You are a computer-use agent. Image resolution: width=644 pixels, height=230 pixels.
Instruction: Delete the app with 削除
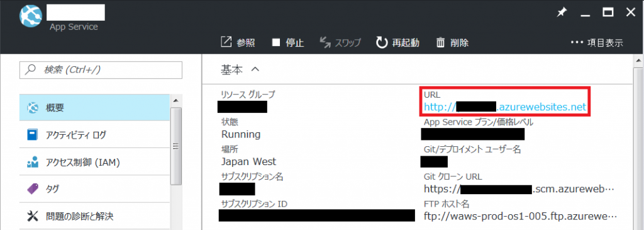point(452,42)
